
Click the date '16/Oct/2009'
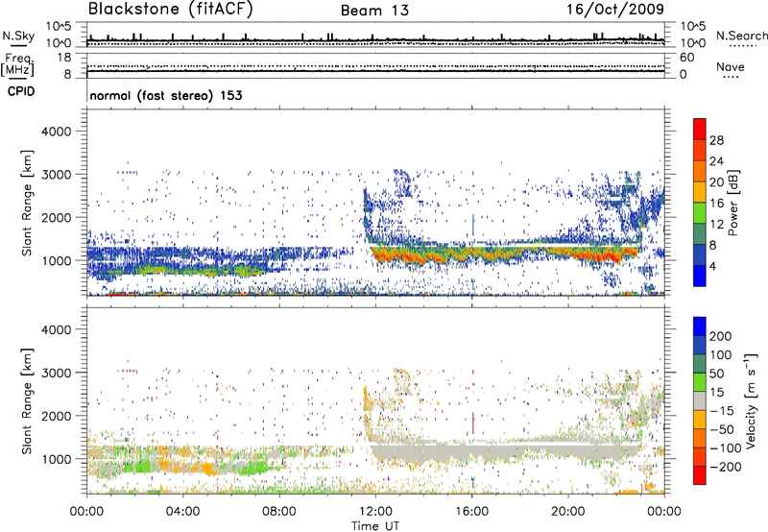615,10
